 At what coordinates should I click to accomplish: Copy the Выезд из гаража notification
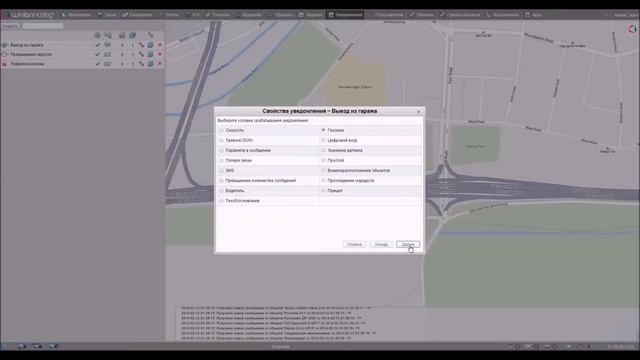tap(151, 44)
